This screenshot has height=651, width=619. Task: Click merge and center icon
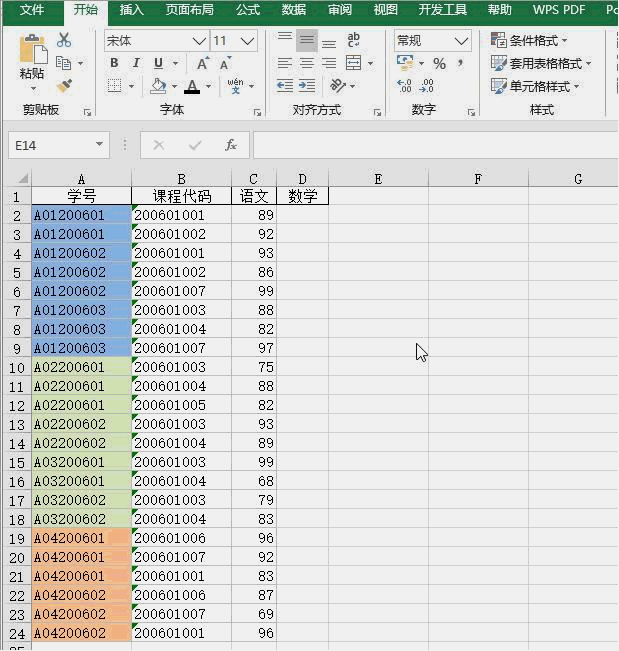(x=353, y=63)
